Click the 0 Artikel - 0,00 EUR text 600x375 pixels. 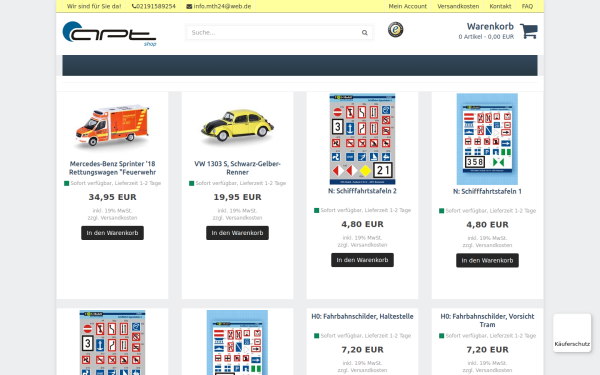tap(486, 37)
